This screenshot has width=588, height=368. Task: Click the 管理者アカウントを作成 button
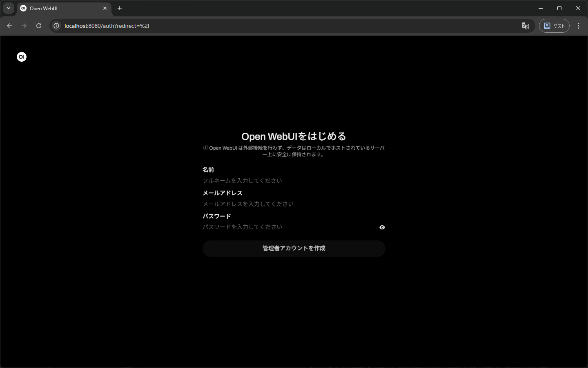click(294, 249)
